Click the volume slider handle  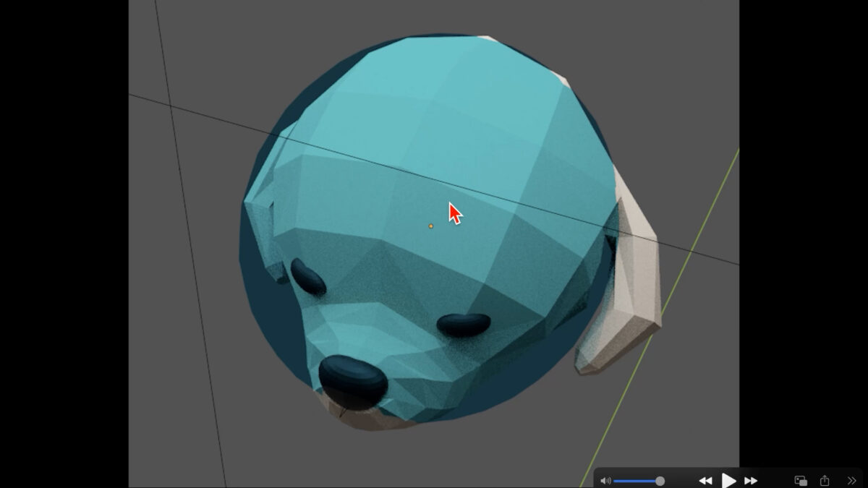point(660,481)
